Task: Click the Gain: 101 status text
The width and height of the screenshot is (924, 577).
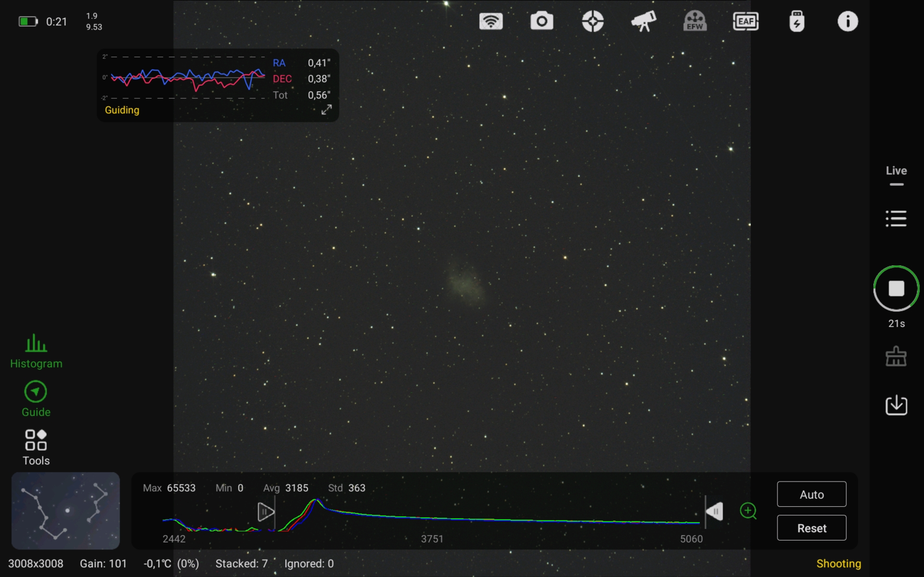Action: [x=103, y=563]
